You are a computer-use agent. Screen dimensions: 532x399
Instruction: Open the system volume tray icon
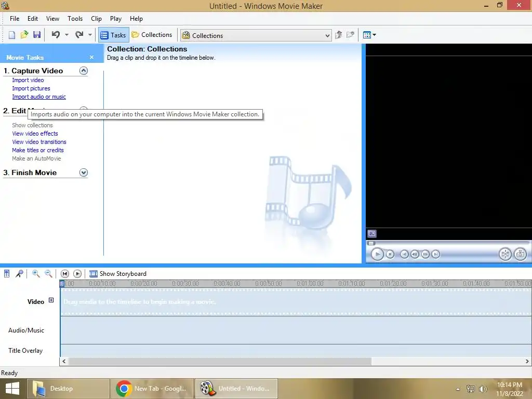[x=483, y=389]
